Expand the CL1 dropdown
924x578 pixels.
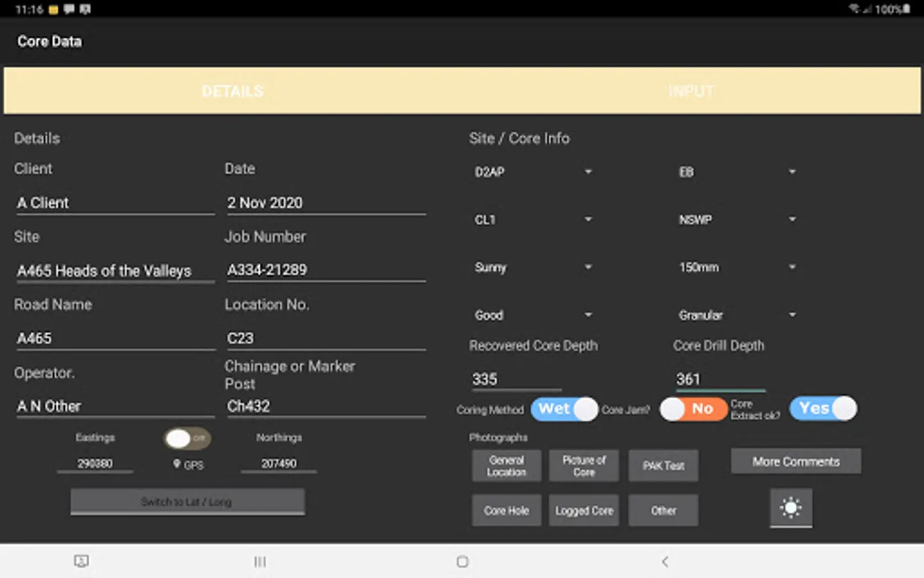point(533,220)
